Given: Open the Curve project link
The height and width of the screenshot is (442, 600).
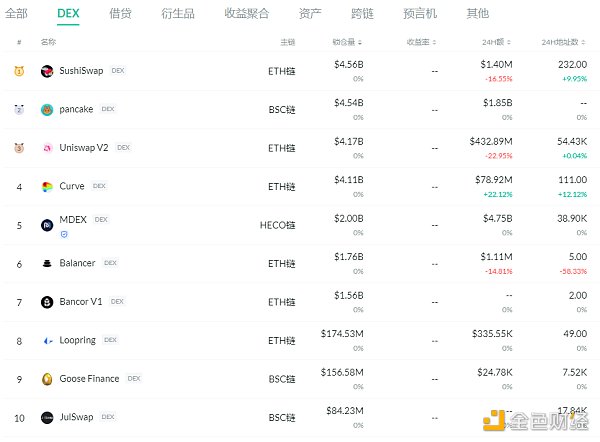Looking at the screenshot, I should tap(72, 186).
